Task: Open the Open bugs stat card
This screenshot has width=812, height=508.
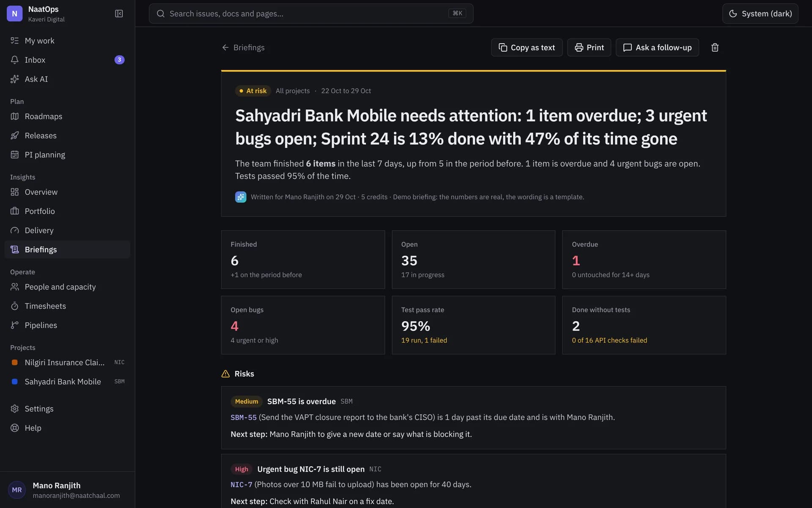Action: (303, 325)
